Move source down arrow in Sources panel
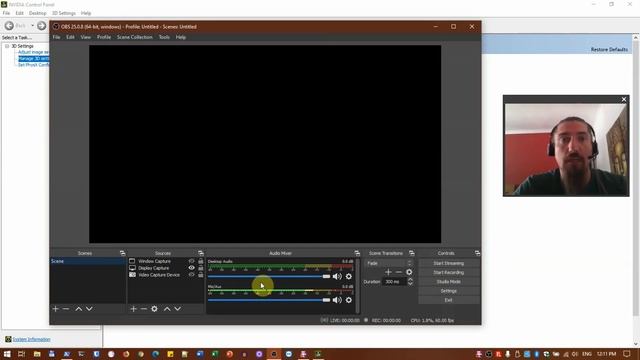640x360 pixels. (178, 309)
